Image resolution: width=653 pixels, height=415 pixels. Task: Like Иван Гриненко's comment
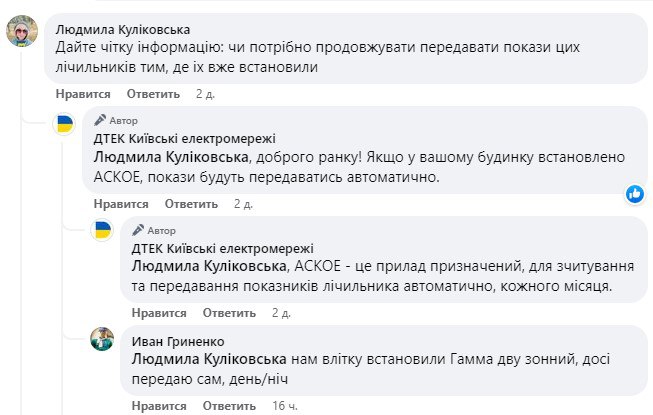click(x=160, y=406)
